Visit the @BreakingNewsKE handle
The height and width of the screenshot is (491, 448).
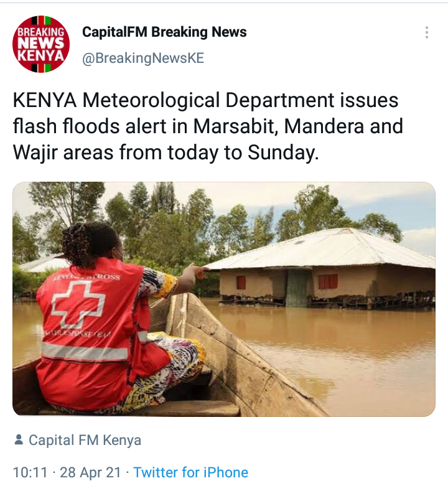[x=143, y=58]
